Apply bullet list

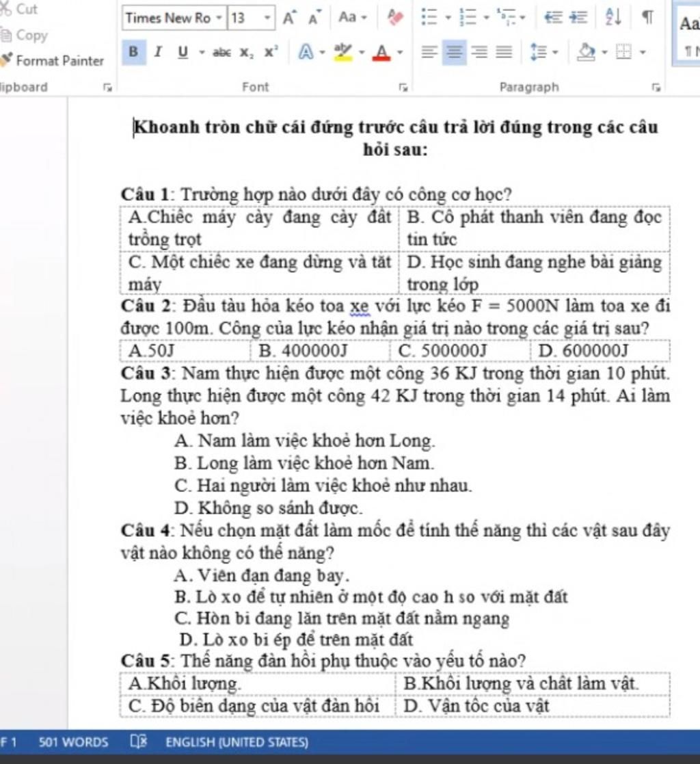click(x=429, y=18)
